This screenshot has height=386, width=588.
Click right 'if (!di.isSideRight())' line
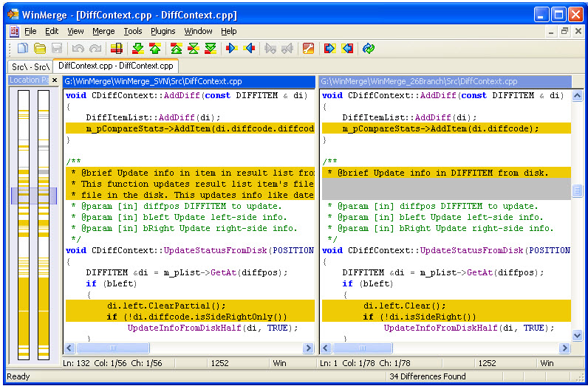coord(446,317)
